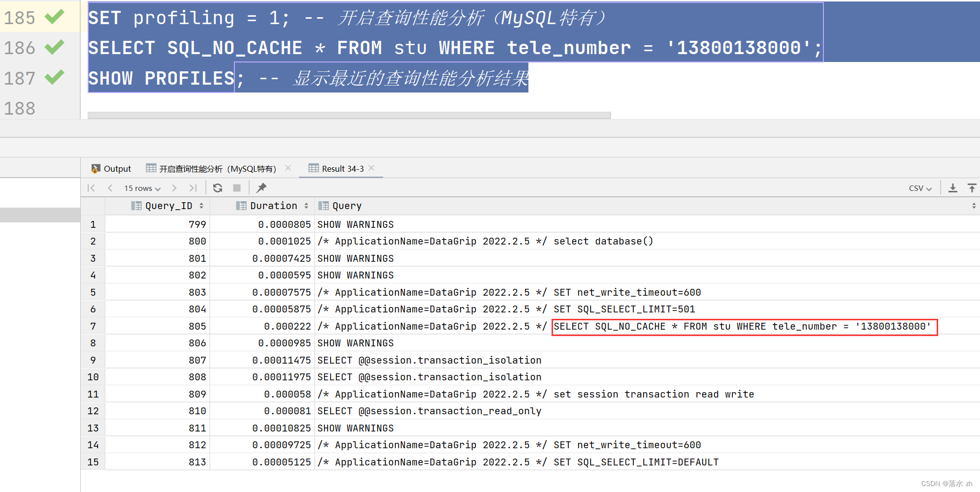Click the SET SQL_SELECT_LIMIT=501 query cell
The width and height of the screenshot is (980, 492).
(x=647, y=309)
